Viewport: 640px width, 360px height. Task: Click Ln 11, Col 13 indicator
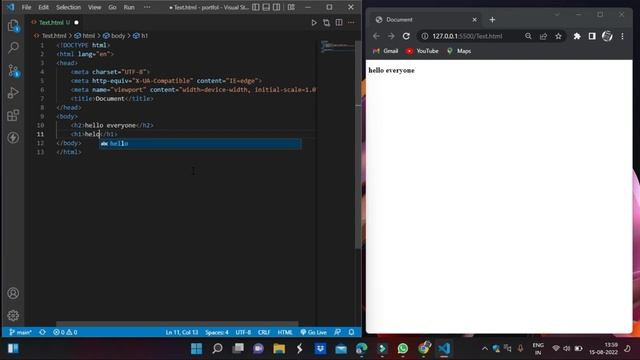pyautogui.click(x=182, y=332)
